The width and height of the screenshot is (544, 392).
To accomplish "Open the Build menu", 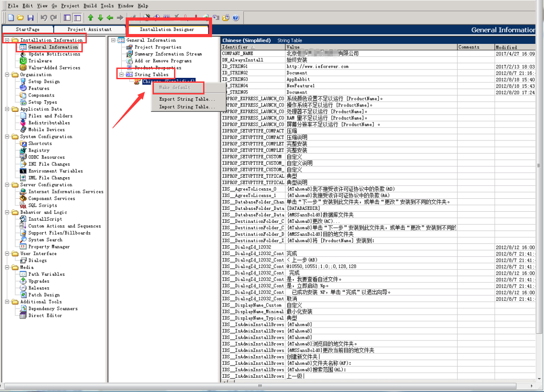I will tap(90, 6).
